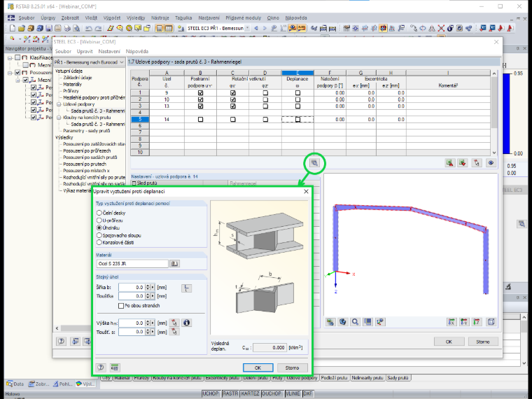The image size is (532, 399).
Task: Pick Tloušť. s value graphically
Action: (x=174, y=332)
